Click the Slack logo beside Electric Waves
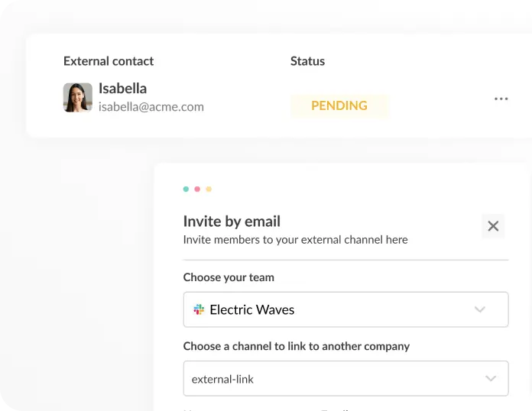The image size is (532, 411). coord(199,309)
